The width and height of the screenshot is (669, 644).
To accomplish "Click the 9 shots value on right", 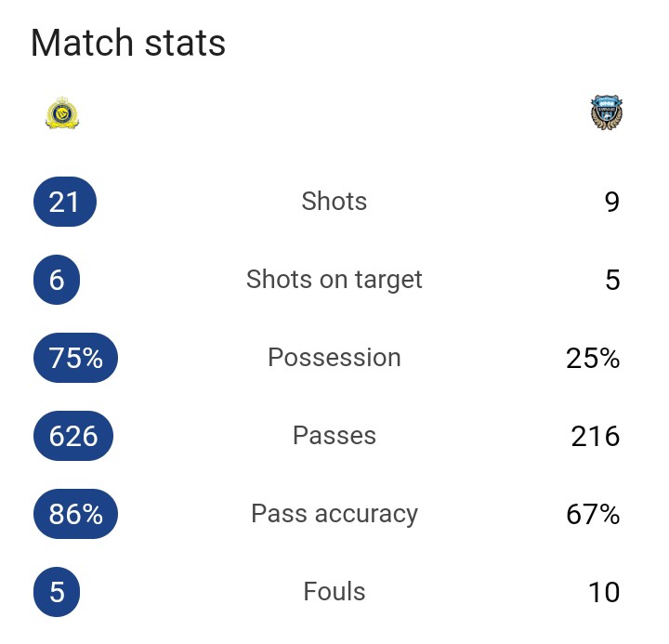I will (x=611, y=202).
